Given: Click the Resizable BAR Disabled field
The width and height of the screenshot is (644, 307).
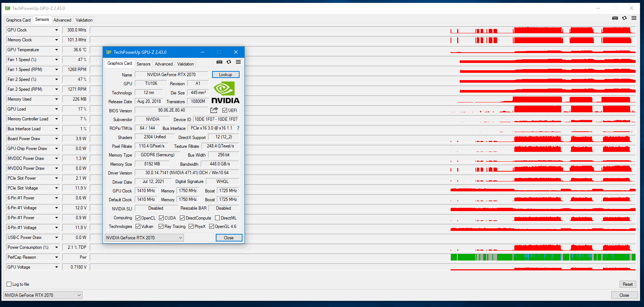Looking at the screenshot, I should pos(223,208).
